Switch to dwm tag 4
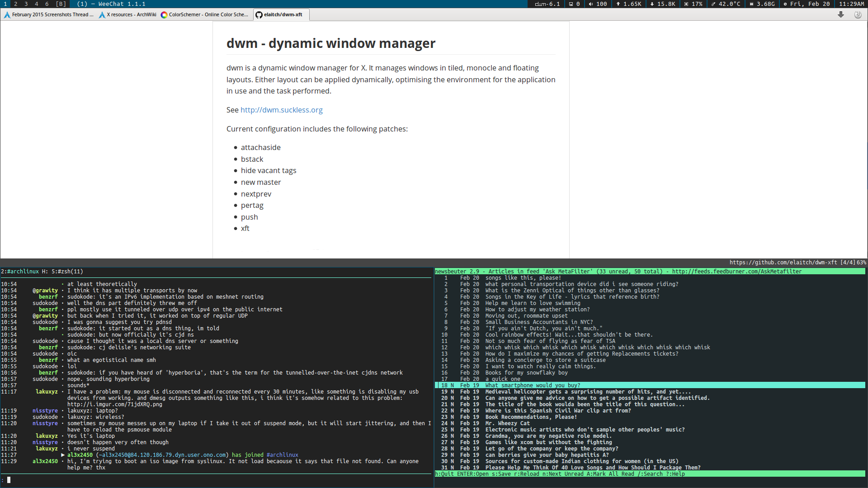The width and height of the screenshot is (868, 488). pos(37,4)
